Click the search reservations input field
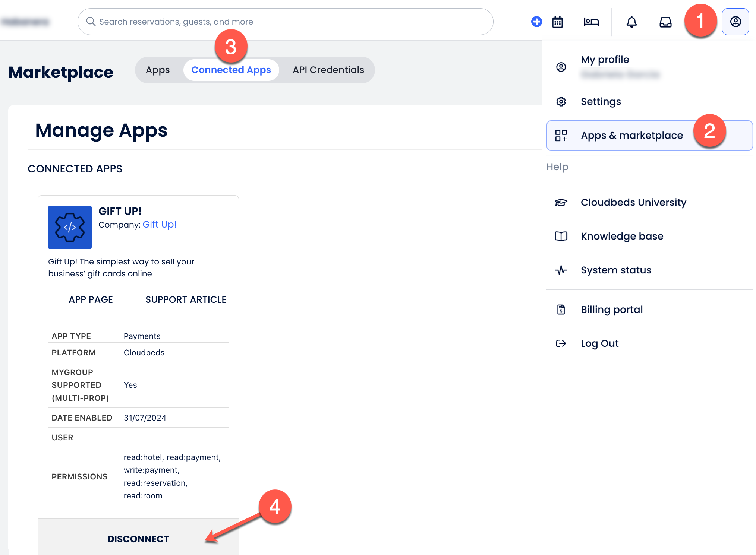756x555 pixels. 291,22
